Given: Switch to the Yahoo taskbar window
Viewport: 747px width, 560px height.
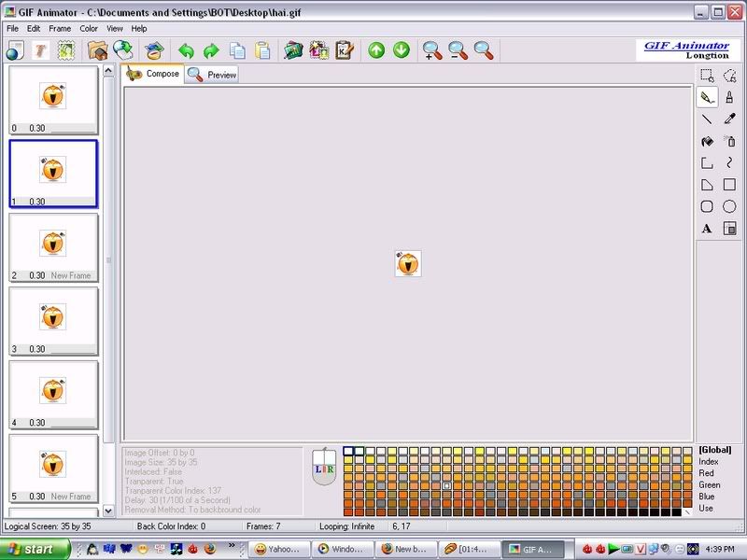Looking at the screenshot, I should [x=279, y=549].
